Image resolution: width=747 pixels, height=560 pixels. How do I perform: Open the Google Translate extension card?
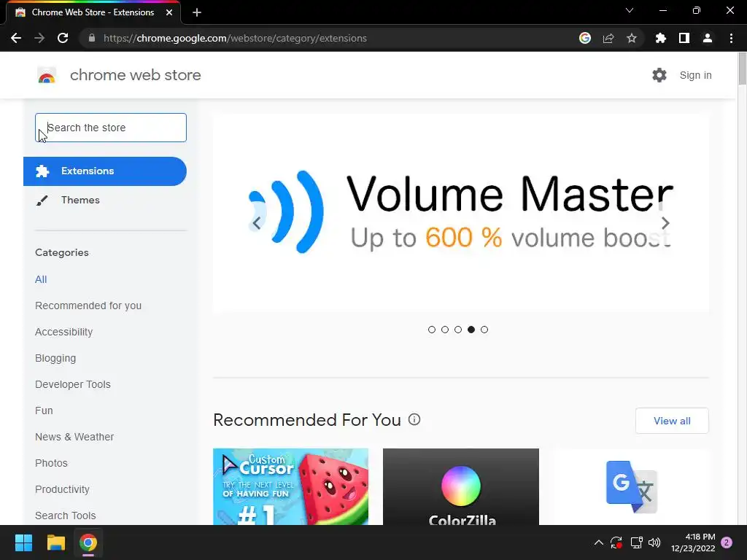click(631, 486)
